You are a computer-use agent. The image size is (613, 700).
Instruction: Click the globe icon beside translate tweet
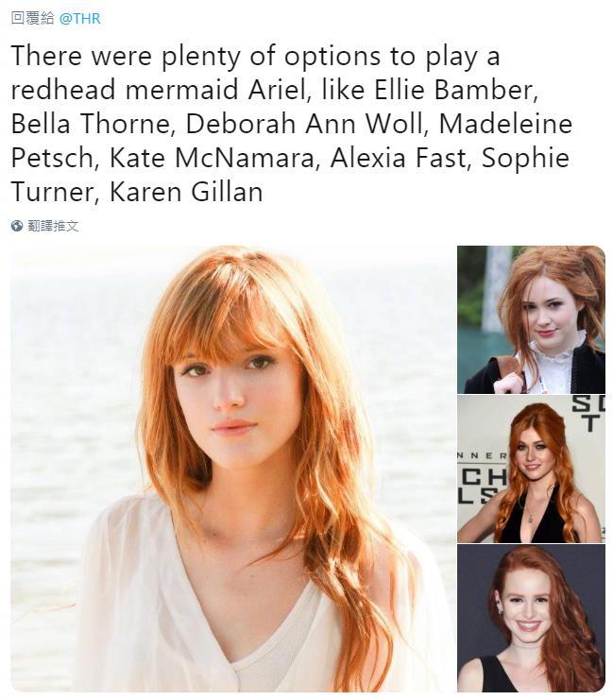tap(17, 226)
